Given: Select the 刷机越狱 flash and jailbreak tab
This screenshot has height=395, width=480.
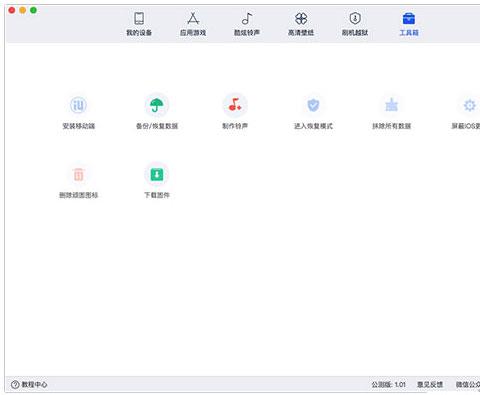Looking at the screenshot, I should coord(355,23).
